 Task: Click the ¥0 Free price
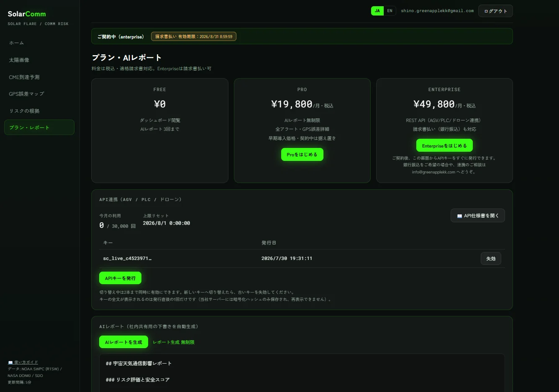point(160,104)
